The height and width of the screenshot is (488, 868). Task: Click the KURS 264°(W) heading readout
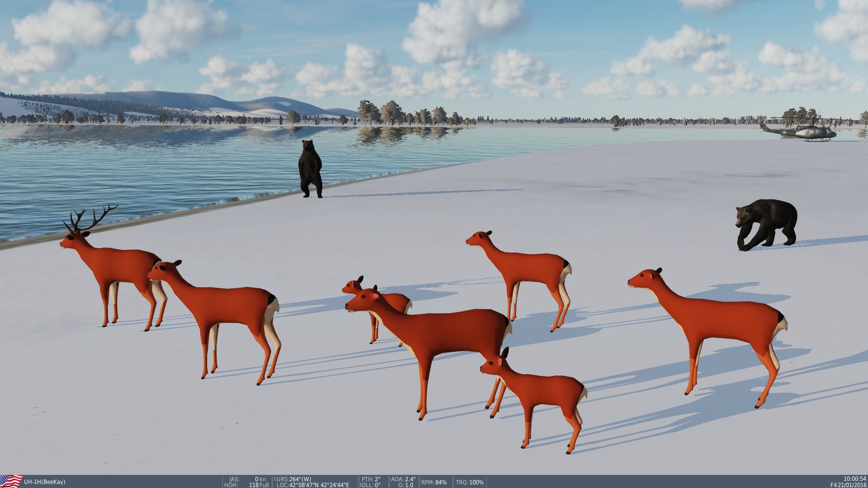pyautogui.click(x=293, y=479)
